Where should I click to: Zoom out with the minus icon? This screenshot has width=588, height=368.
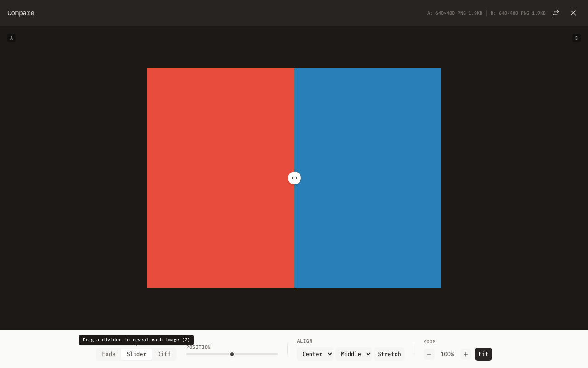tap(429, 354)
